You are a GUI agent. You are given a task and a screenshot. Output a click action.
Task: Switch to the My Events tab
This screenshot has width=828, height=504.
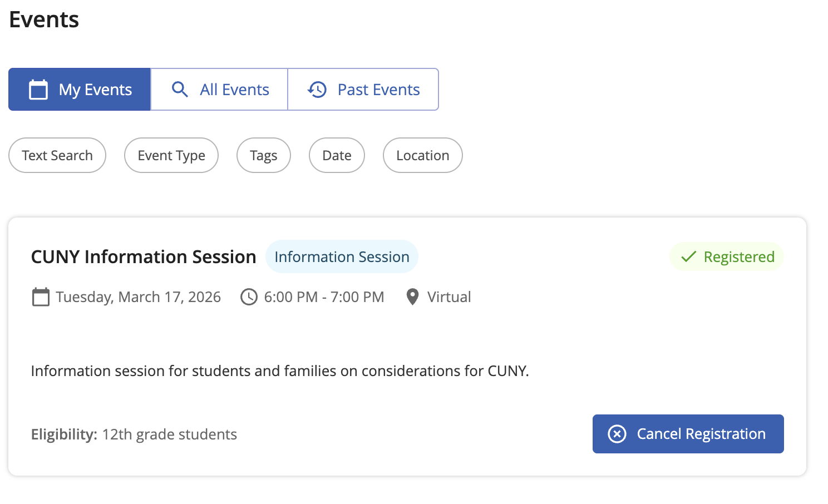(x=80, y=90)
